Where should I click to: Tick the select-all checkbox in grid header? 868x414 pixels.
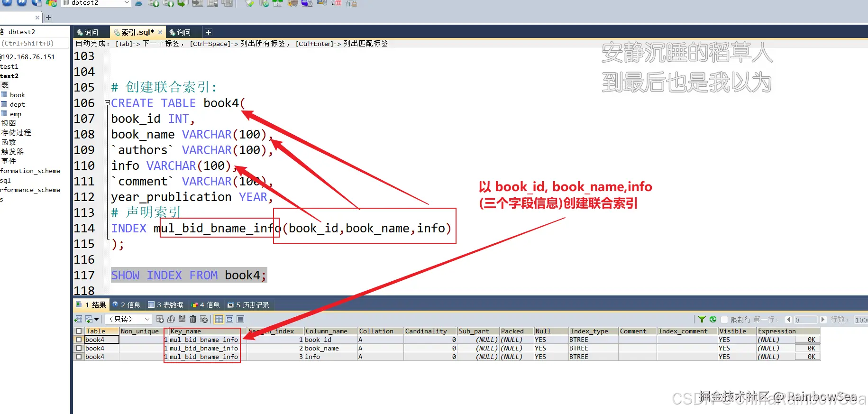(x=79, y=331)
